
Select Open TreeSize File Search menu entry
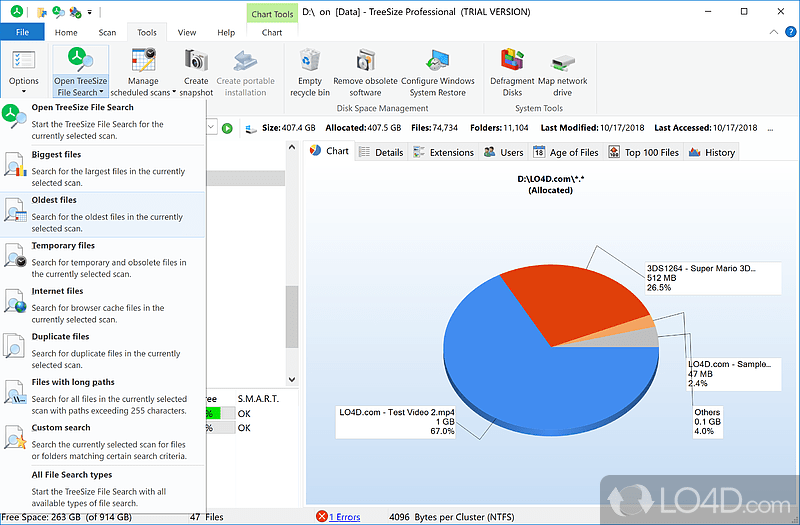click(103, 121)
